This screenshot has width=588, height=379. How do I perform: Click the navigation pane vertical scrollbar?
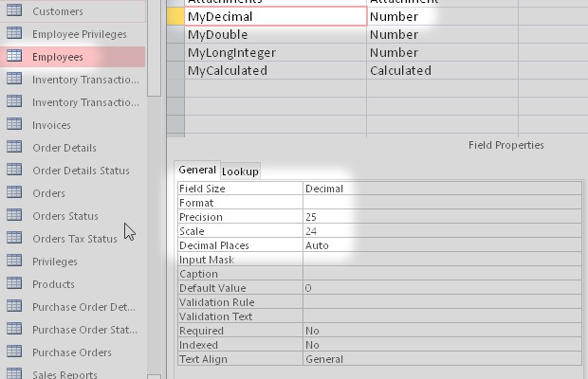(154, 189)
